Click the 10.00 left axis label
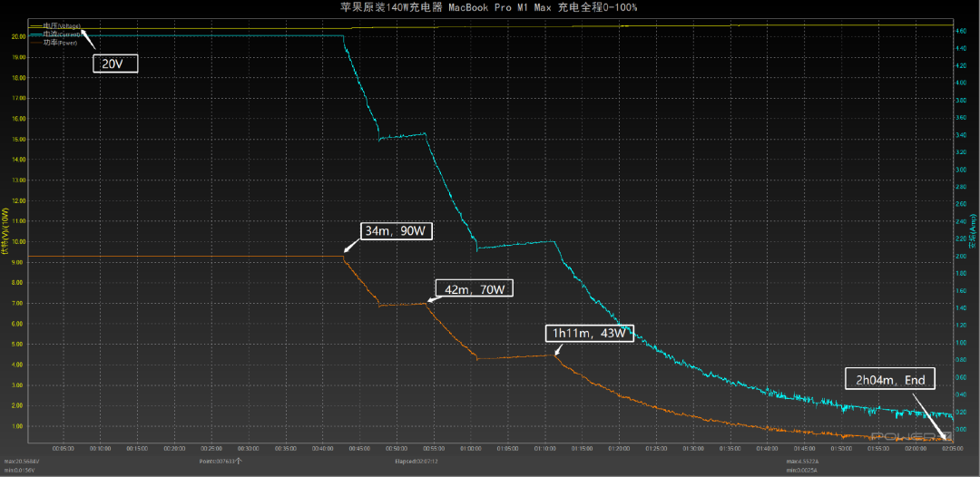The image size is (980, 477). tap(19, 241)
